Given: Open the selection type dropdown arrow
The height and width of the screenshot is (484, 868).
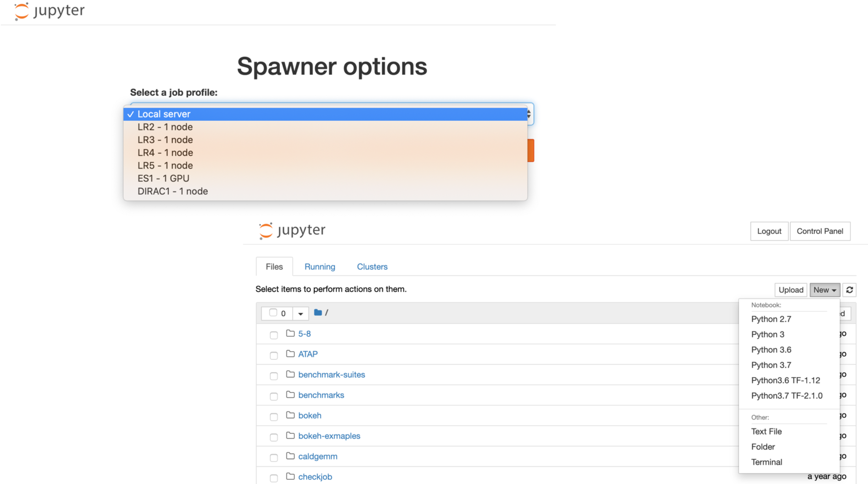Looking at the screenshot, I should pyautogui.click(x=300, y=313).
